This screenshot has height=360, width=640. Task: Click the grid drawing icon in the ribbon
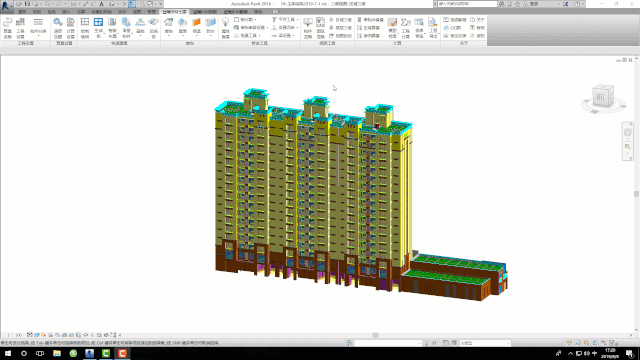85,23
